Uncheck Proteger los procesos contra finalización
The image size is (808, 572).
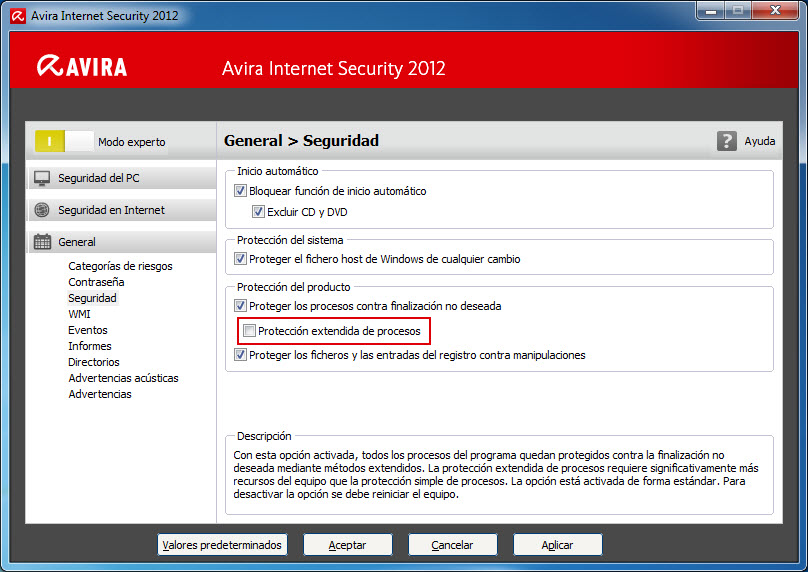(240, 306)
